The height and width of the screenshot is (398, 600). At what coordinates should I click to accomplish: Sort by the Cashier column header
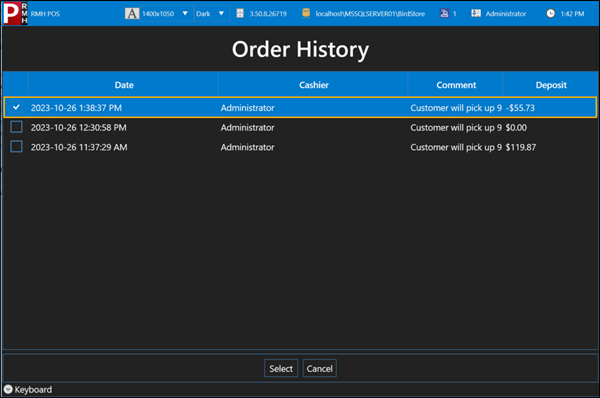pos(313,85)
